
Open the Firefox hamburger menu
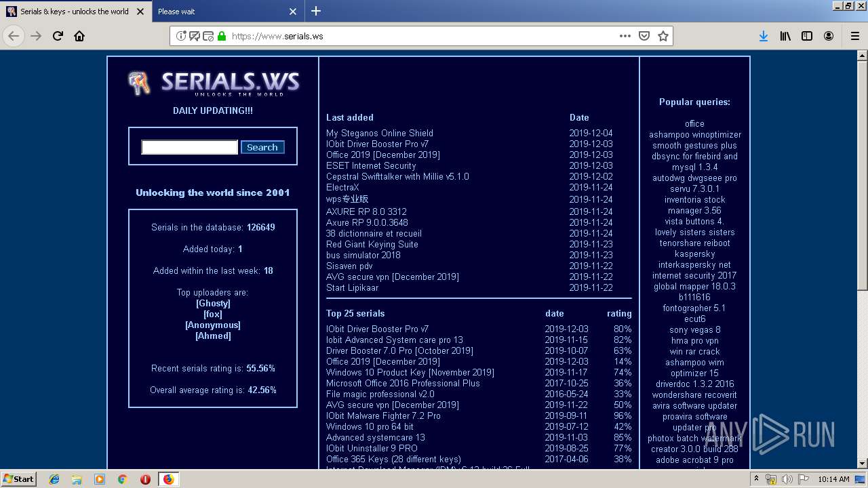854,36
